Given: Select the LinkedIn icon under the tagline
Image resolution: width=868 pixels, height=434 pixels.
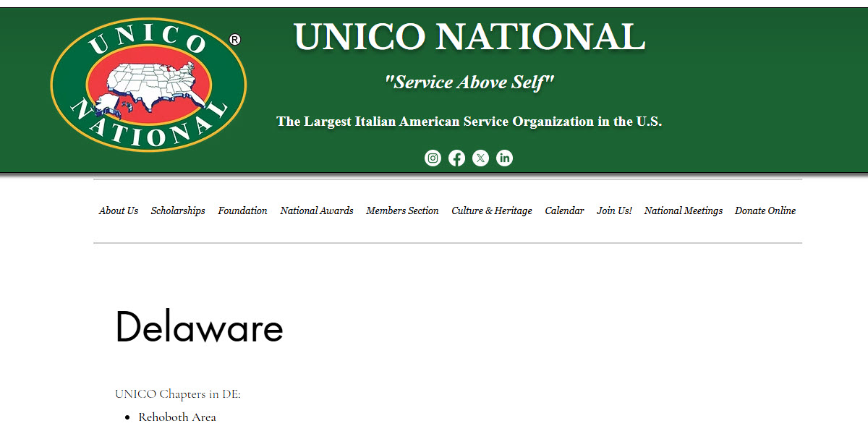Looking at the screenshot, I should pos(504,158).
